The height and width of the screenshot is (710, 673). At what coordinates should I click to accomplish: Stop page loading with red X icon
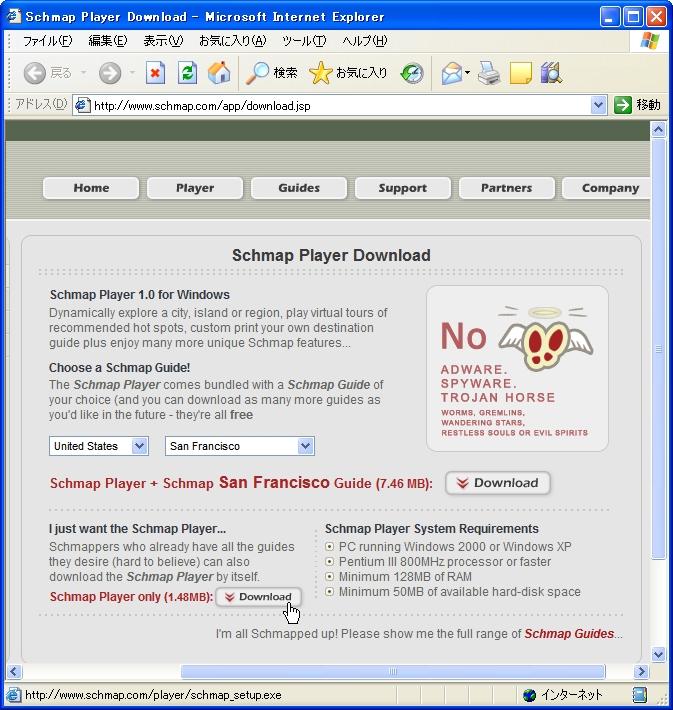tap(155, 72)
